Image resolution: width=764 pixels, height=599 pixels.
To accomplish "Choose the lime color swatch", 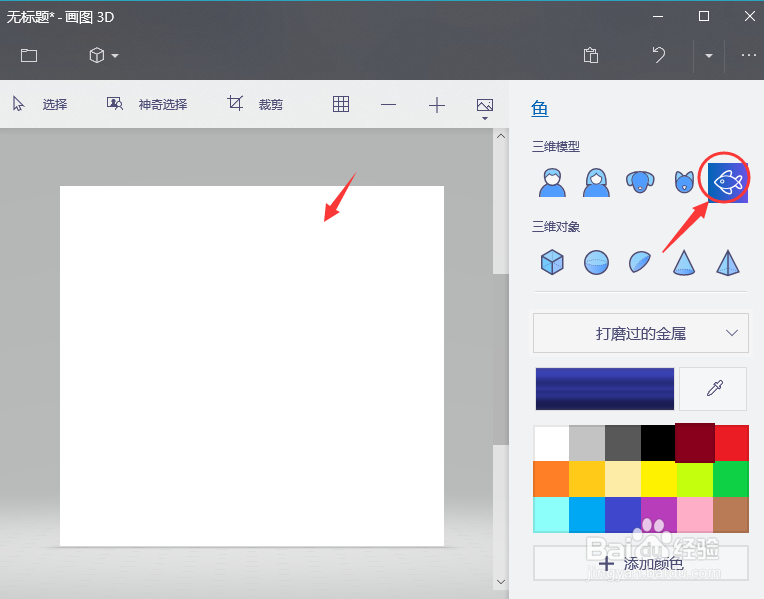I will pos(695,479).
